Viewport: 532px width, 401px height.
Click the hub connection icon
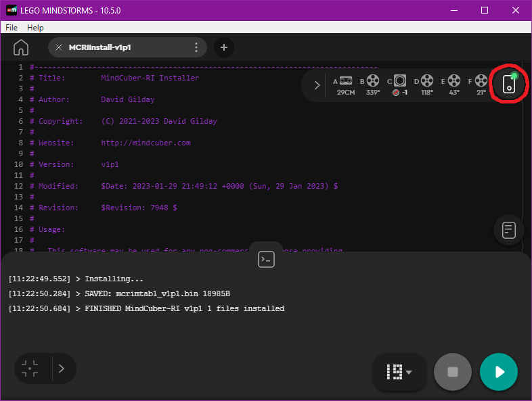[509, 85]
